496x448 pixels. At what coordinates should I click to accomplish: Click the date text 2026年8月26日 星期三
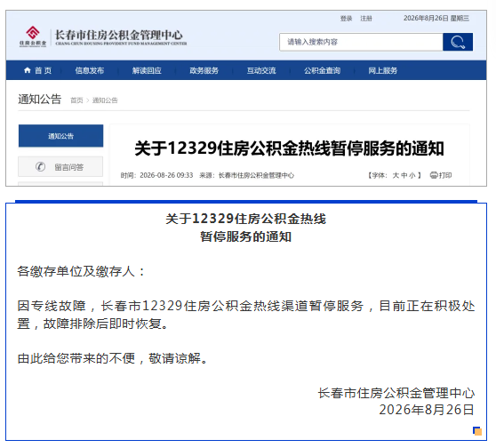[x=436, y=18]
